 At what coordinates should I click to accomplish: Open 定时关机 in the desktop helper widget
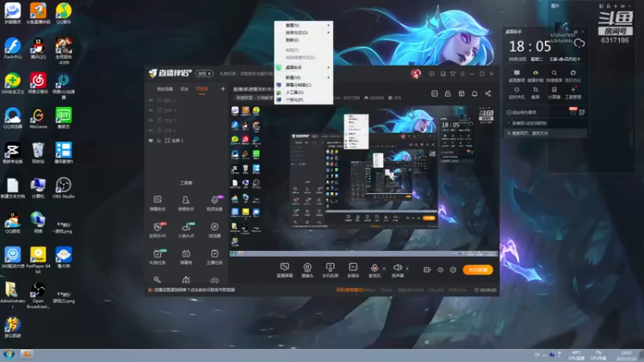517,93
